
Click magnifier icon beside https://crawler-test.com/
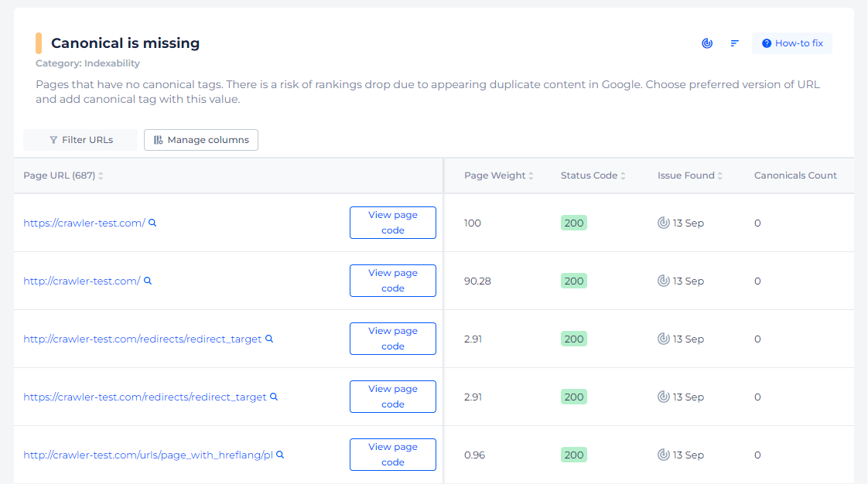[x=152, y=223]
